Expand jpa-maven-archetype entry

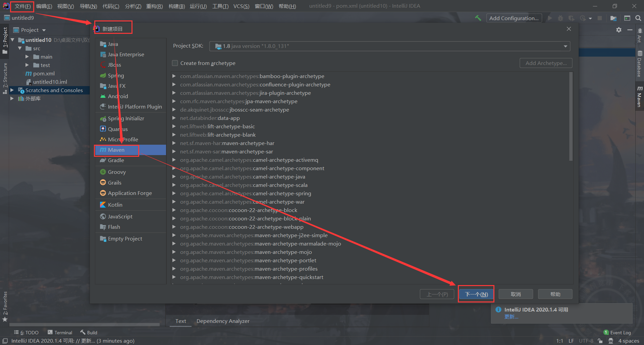click(174, 101)
